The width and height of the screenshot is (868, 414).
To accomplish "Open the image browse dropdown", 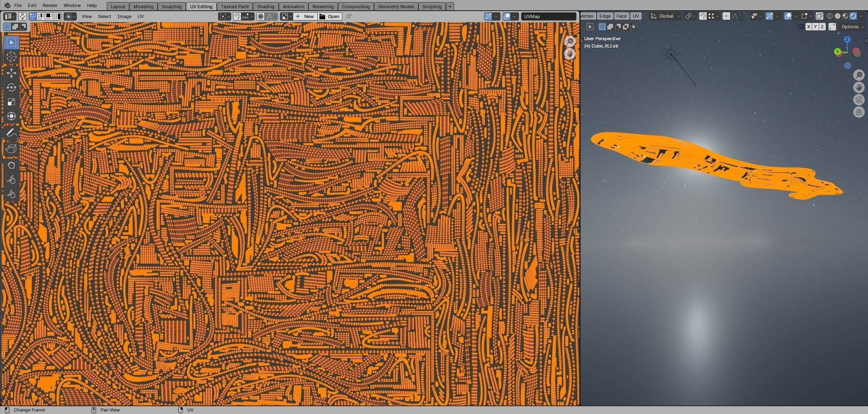I will (286, 16).
